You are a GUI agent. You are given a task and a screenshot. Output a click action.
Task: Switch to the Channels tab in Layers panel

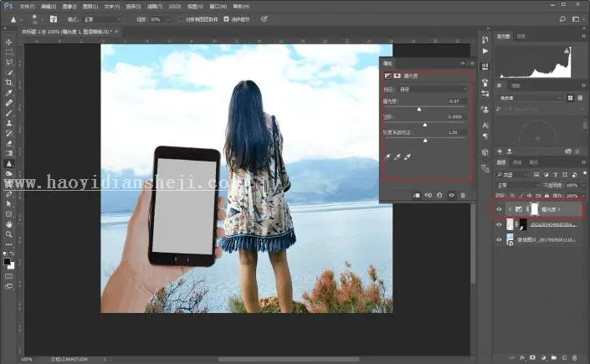(517, 162)
